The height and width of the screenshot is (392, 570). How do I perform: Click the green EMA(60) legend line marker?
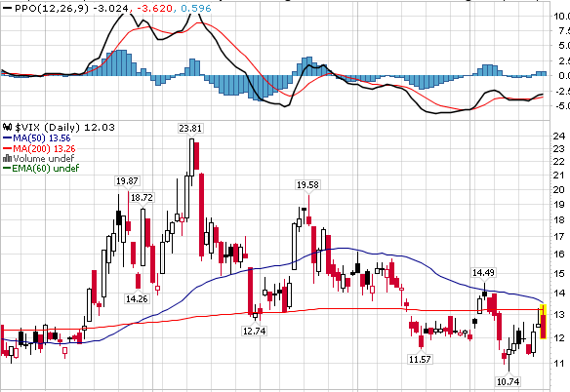click(7, 168)
